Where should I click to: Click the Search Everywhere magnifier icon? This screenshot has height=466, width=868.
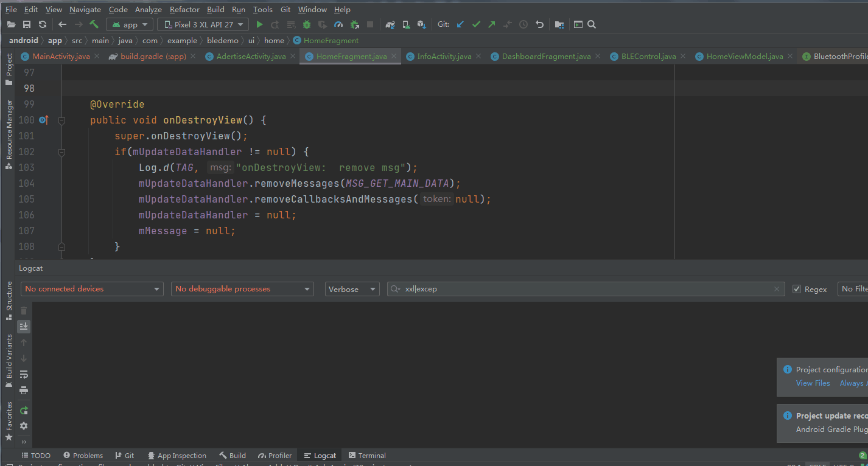[x=591, y=24]
